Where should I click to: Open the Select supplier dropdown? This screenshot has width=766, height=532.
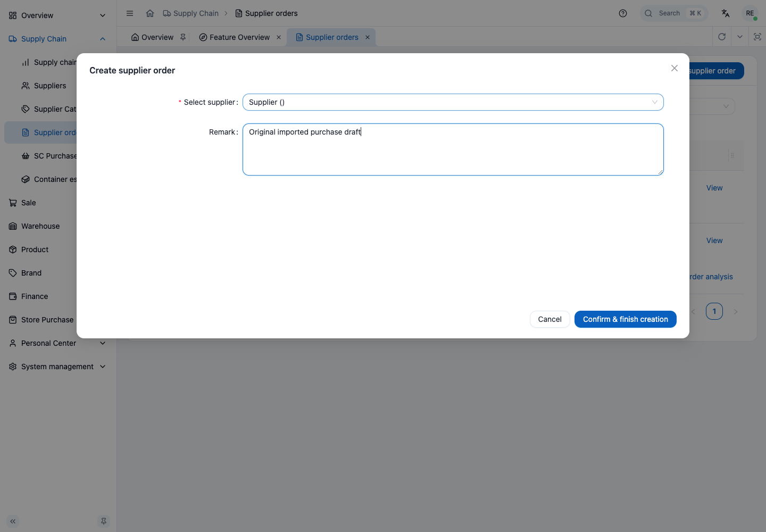point(453,102)
